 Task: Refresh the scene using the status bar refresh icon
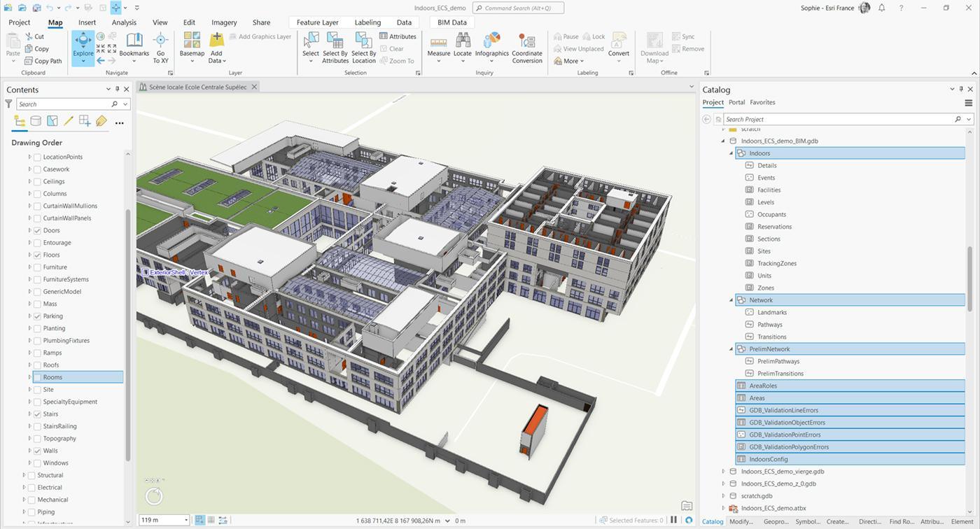pos(689,520)
